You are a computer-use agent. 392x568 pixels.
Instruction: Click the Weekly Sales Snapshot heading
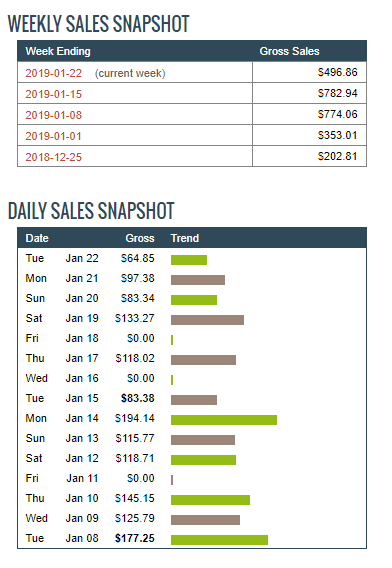99,24
